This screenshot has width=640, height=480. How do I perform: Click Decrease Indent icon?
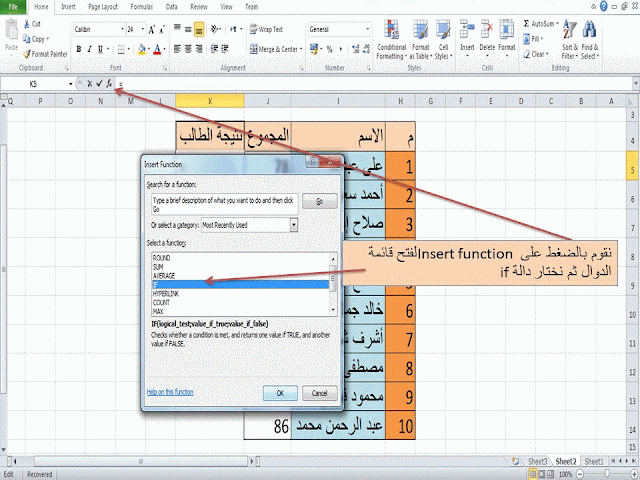click(x=214, y=49)
